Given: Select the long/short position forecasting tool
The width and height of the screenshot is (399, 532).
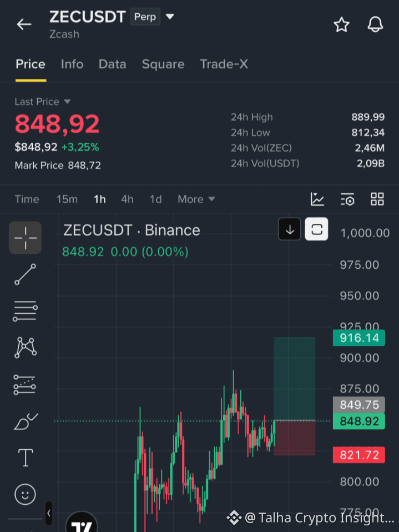Looking at the screenshot, I should click(25, 385).
